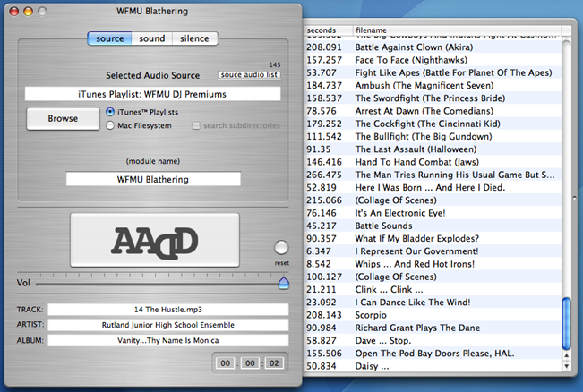Viewport: 583px width, 392px height.
Task: Select Ambush (The Magnificent Seven) row
Action: [433, 85]
